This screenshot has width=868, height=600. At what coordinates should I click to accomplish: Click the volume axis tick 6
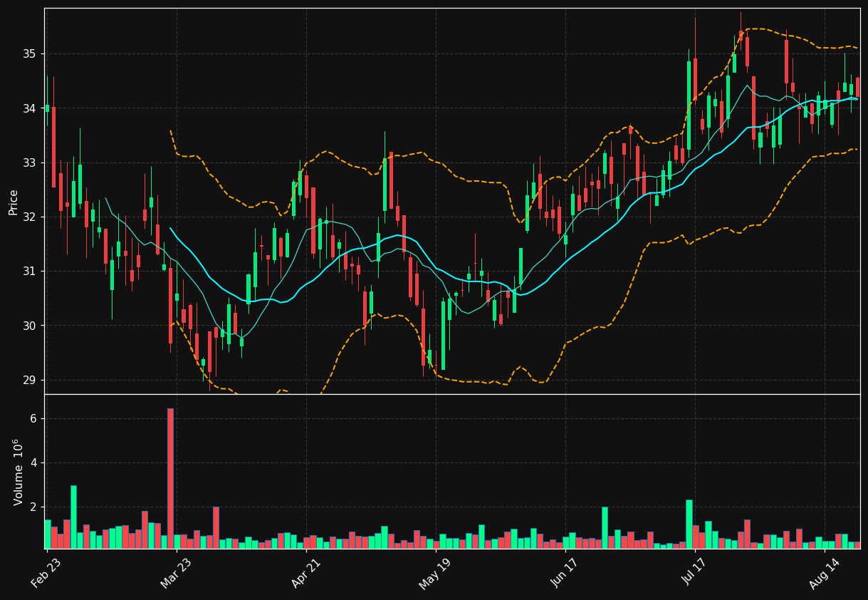[33, 419]
